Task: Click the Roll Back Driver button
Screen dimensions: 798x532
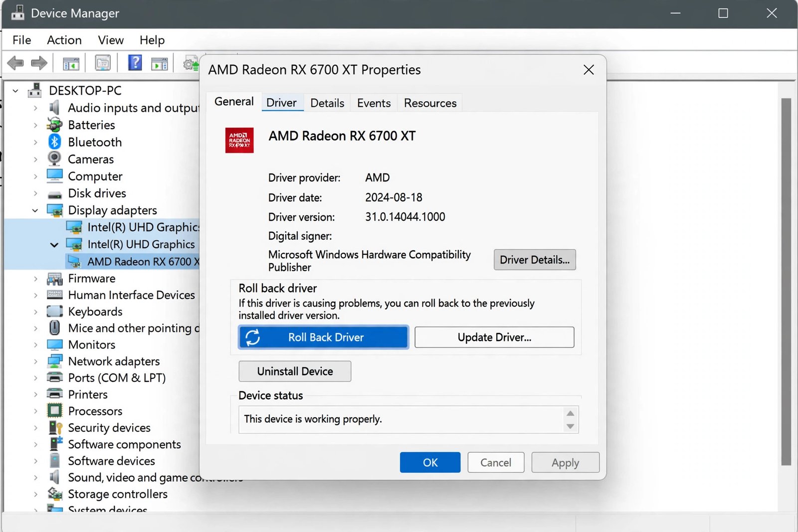Action: coord(324,337)
